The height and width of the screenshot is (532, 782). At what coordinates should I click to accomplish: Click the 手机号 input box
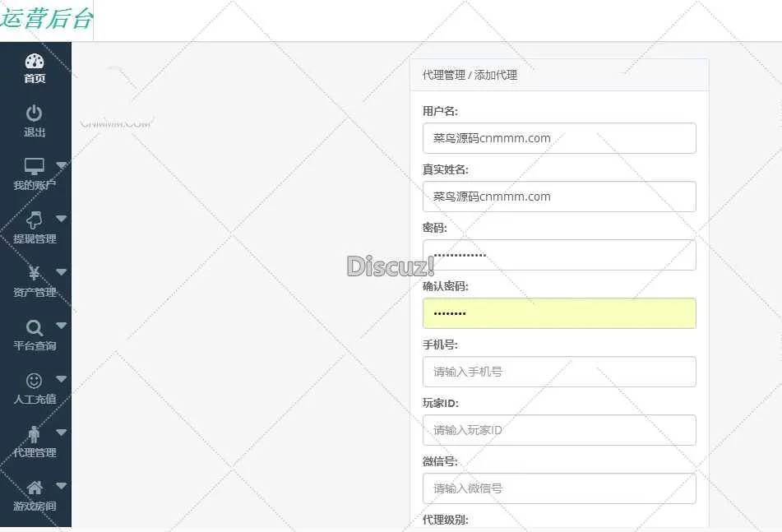click(x=559, y=372)
